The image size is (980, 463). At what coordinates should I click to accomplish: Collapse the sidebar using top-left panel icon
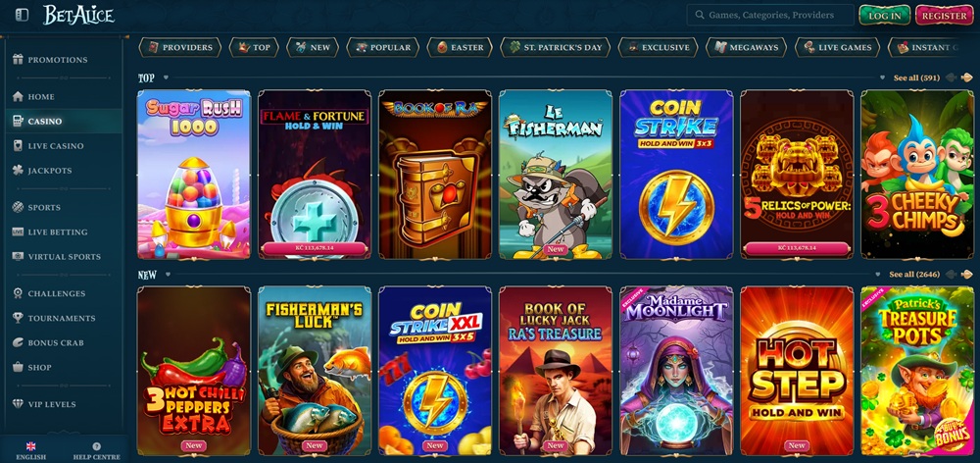(x=22, y=15)
